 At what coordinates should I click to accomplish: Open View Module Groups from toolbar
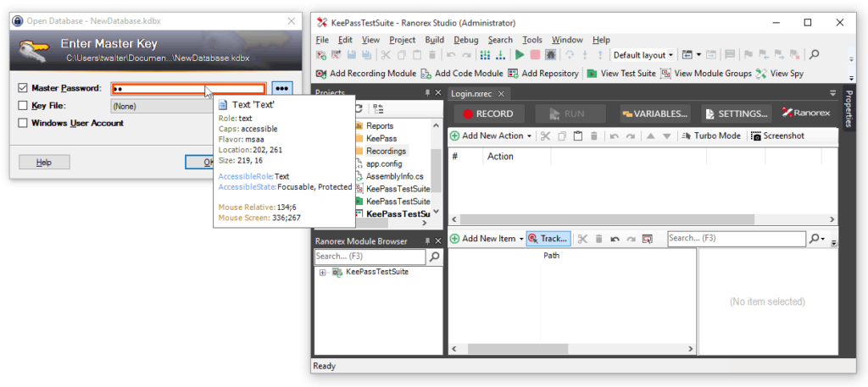706,74
